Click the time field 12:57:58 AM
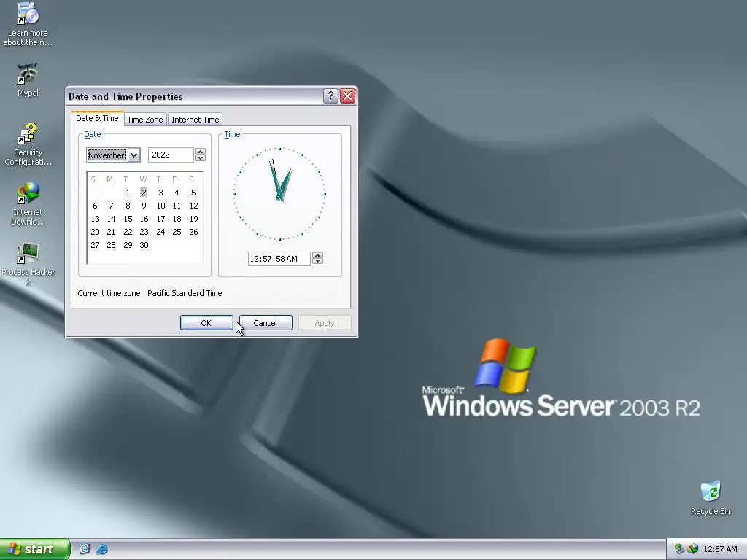The image size is (747, 560). click(279, 259)
